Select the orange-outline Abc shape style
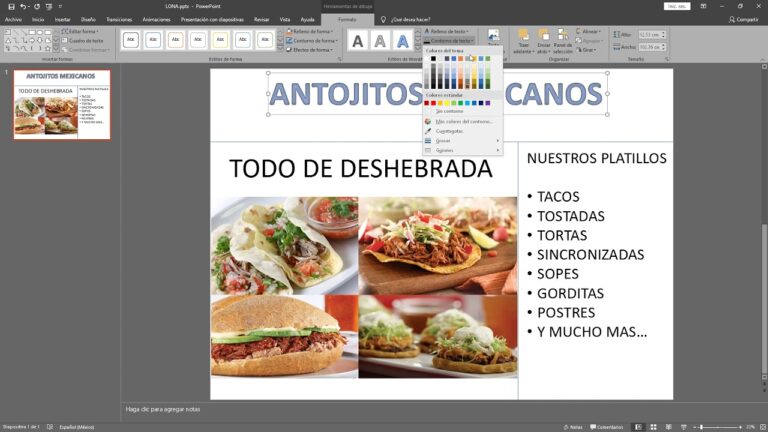The image size is (768, 432). [175, 40]
